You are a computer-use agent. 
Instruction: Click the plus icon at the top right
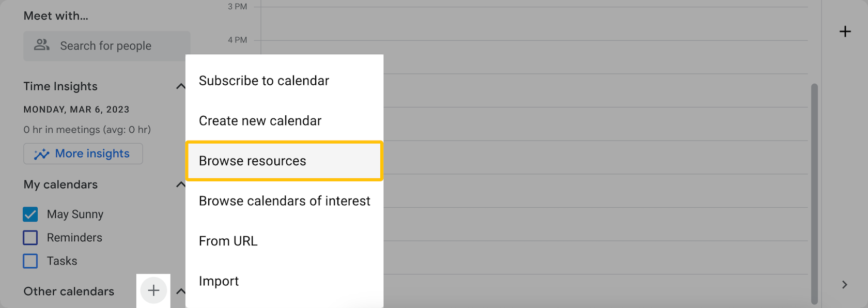point(845,32)
